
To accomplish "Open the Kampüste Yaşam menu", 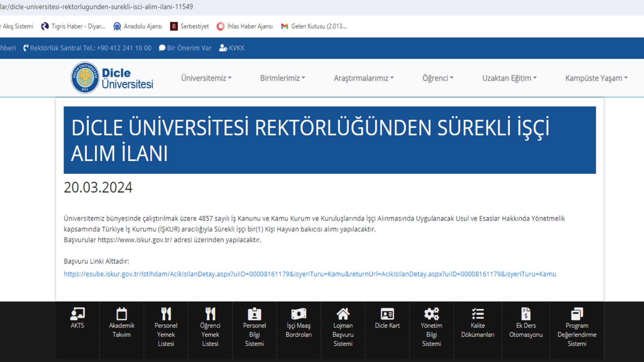I will point(596,78).
